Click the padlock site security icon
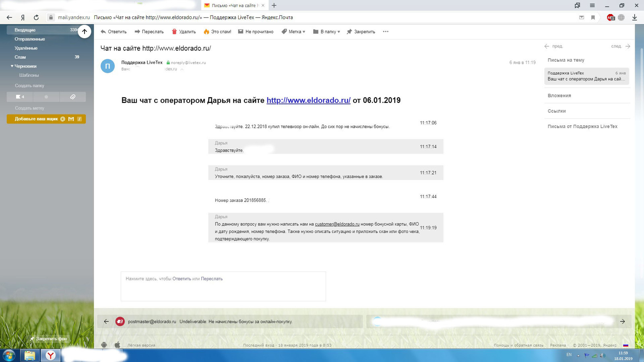The width and height of the screenshot is (644, 362). click(51, 17)
